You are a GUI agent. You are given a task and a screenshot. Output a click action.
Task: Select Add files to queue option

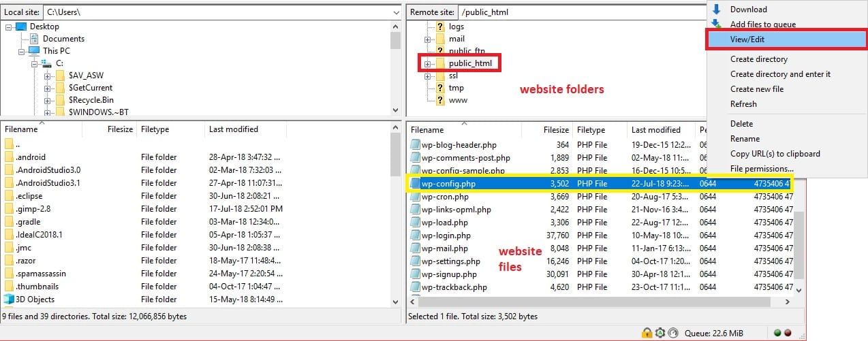click(762, 25)
